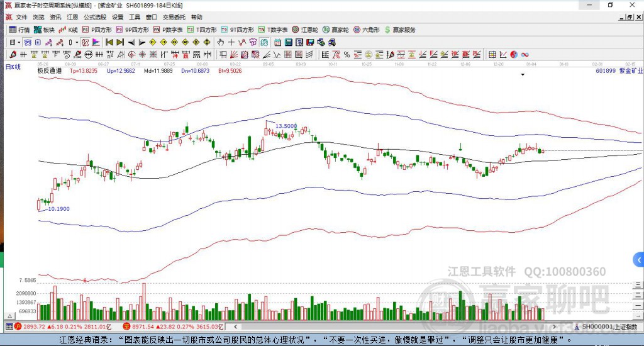Image resolution: width=644 pixels, height=346 pixels.
Task: Open the 9T四方形 tool
Action: pyautogui.click(x=237, y=30)
